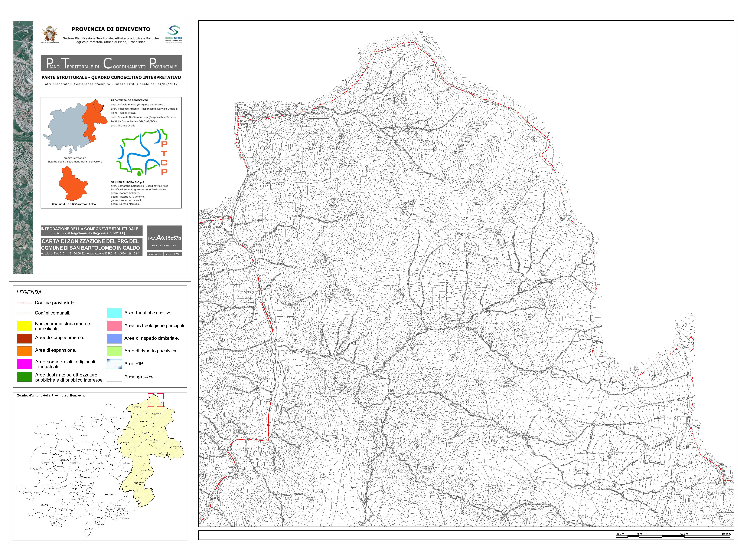Click 'PARTE STRUTTURALE - QUADRO CONOSCITIVO INTERPRETATIVO' text
Screen dimensions: 747x560
pyautogui.click(x=111, y=77)
